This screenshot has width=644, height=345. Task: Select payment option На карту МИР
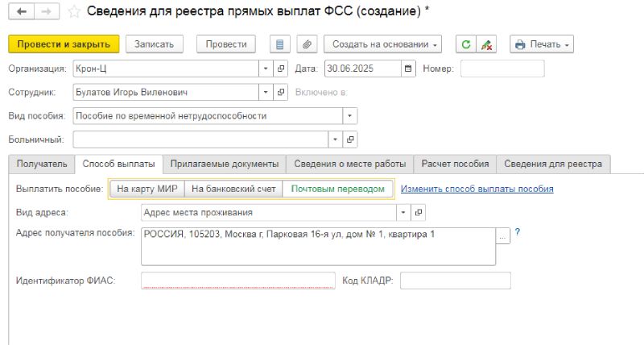[x=147, y=189]
